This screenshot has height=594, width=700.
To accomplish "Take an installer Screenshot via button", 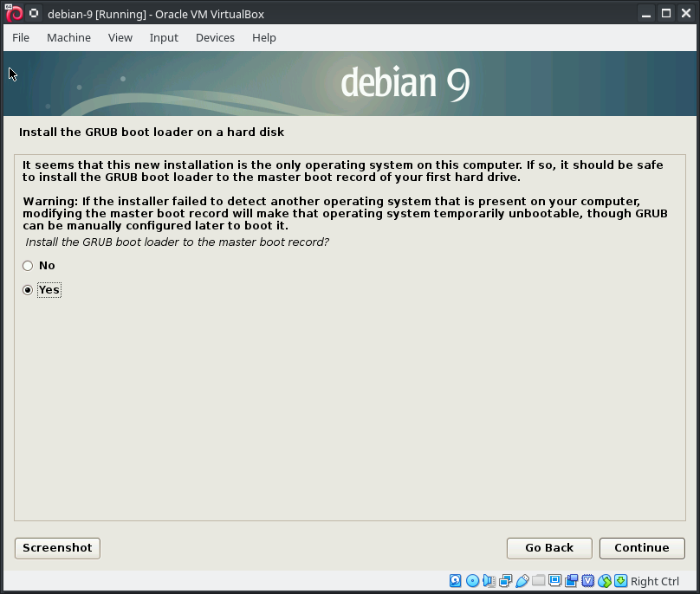I will [57, 548].
